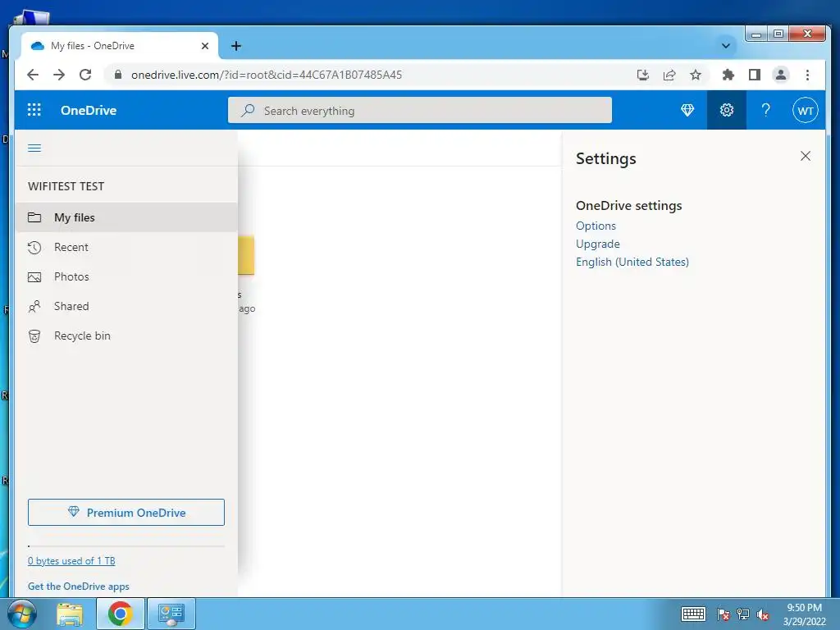Open the Windows Start button
The height and width of the screenshot is (630, 840).
click(x=22, y=614)
